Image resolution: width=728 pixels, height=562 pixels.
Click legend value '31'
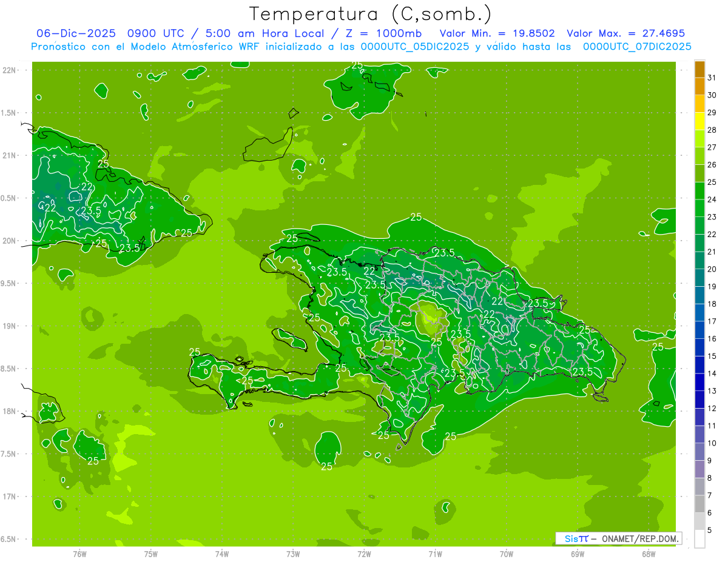[x=712, y=78]
